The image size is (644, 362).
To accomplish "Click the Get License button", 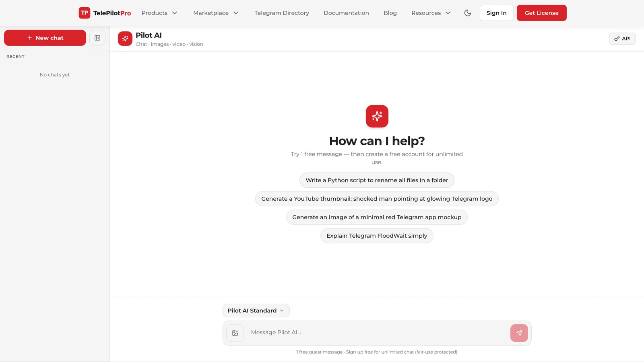I will (541, 13).
